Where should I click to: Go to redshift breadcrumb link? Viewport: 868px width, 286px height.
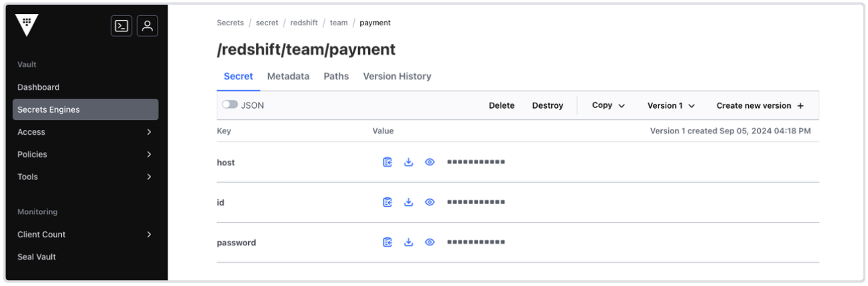[304, 23]
